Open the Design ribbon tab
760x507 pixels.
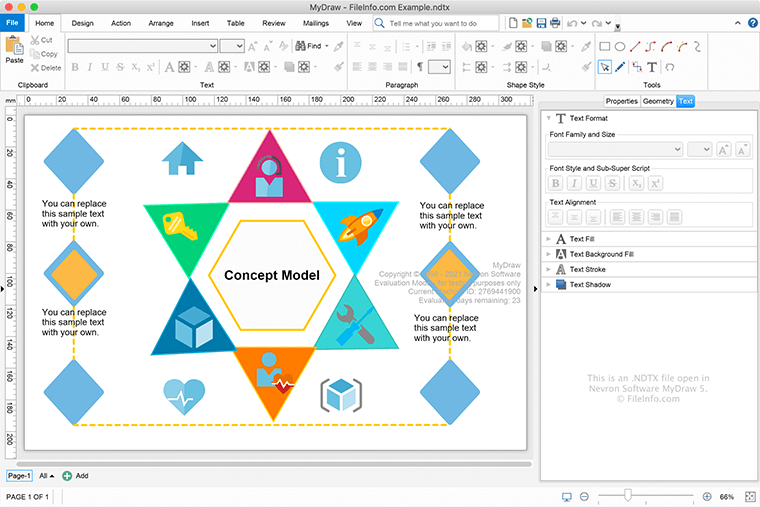(x=82, y=22)
